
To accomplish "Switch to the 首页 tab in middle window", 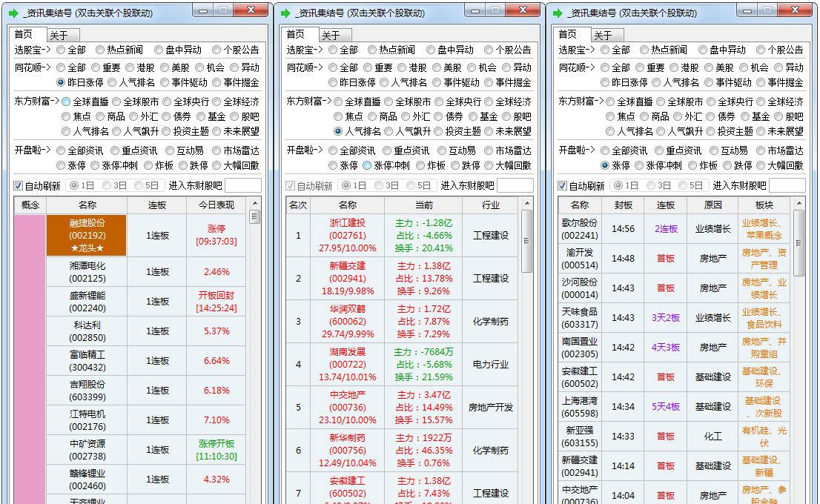I will coord(299,34).
